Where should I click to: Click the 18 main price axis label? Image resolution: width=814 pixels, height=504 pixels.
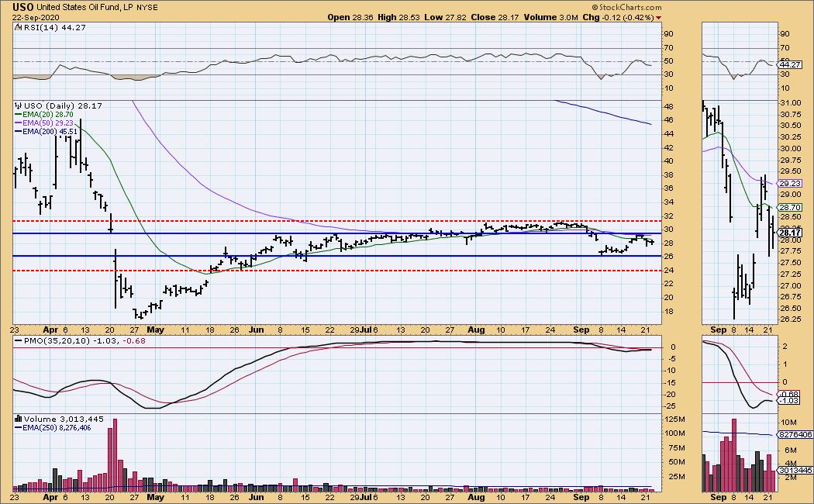coord(668,312)
